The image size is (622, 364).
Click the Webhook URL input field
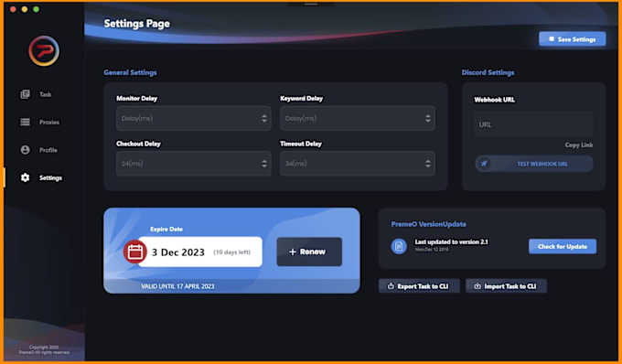(533, 124)
